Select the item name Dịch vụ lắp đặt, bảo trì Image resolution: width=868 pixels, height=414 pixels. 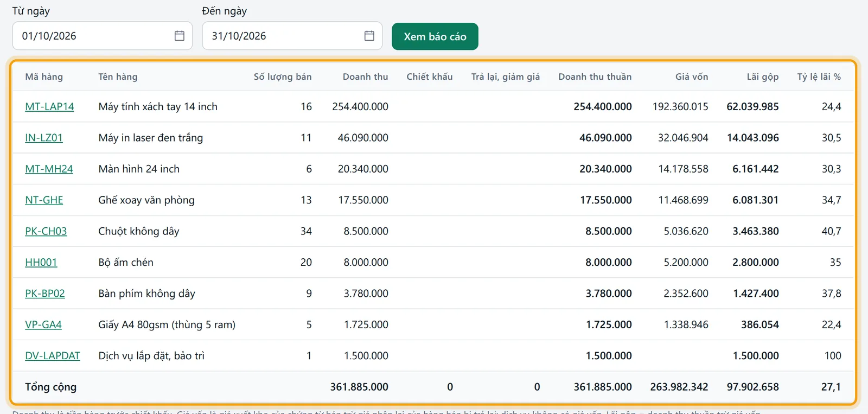(x=151, y=356)
